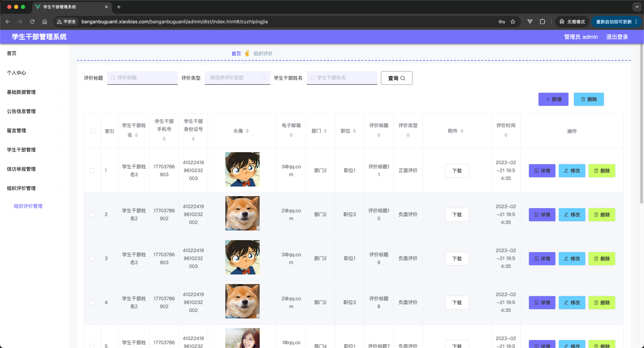Click the browser address bar URL
This screenshot has height=348, width=644.
[x=174, y=22]
